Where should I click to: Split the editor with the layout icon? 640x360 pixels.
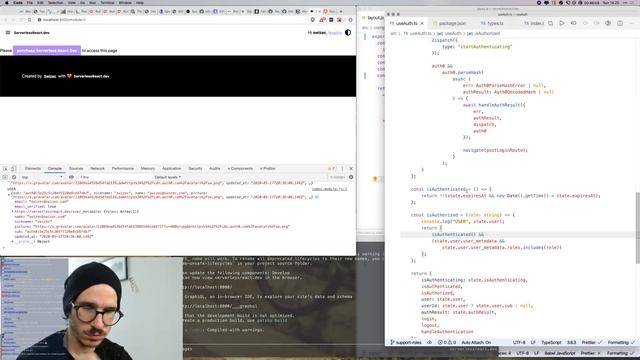coord(620,24)
